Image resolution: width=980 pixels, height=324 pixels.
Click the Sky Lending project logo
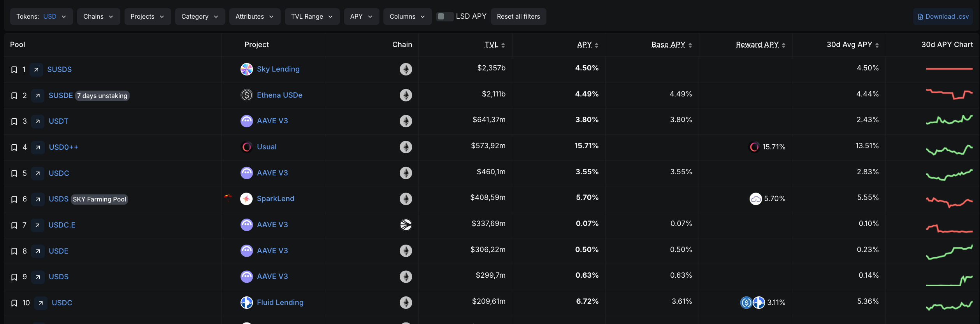[247, 69]
